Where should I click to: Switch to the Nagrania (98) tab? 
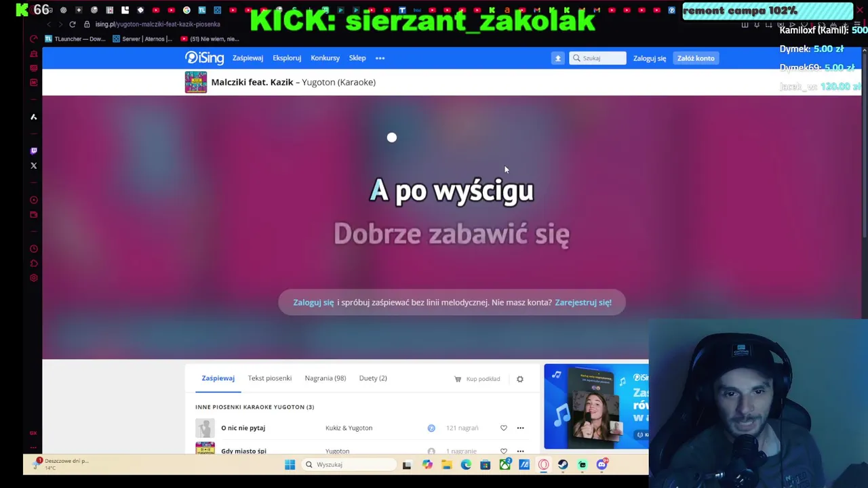[325, 378]
